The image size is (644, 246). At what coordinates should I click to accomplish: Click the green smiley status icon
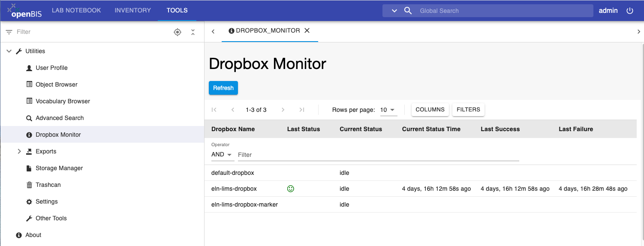click(291, 189)
